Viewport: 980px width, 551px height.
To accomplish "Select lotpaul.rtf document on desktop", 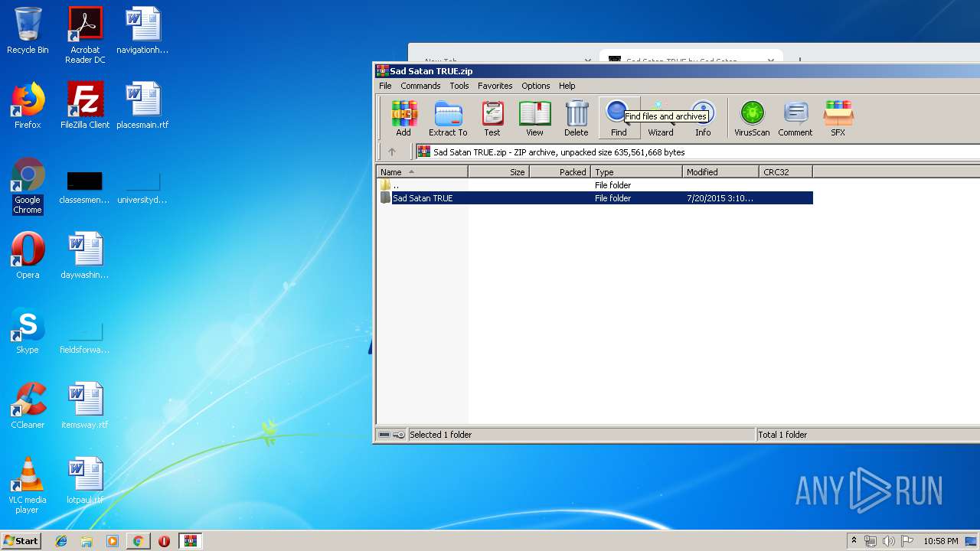I will click(85, 481).
